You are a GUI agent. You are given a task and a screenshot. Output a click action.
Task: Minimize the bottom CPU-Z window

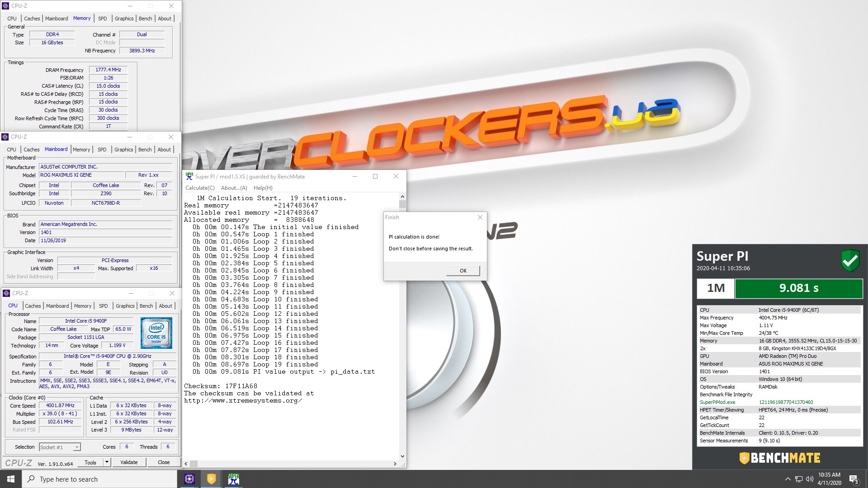(131, 293)
